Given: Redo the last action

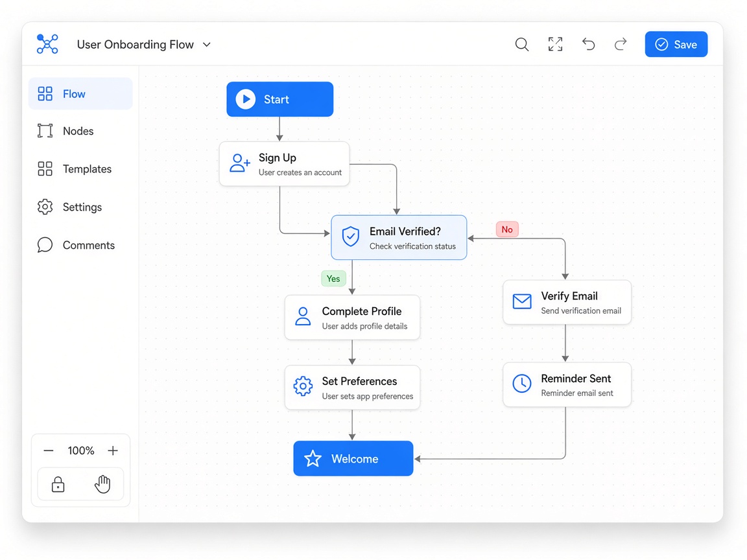Looking at the screenshot, I should coord(621,44).
